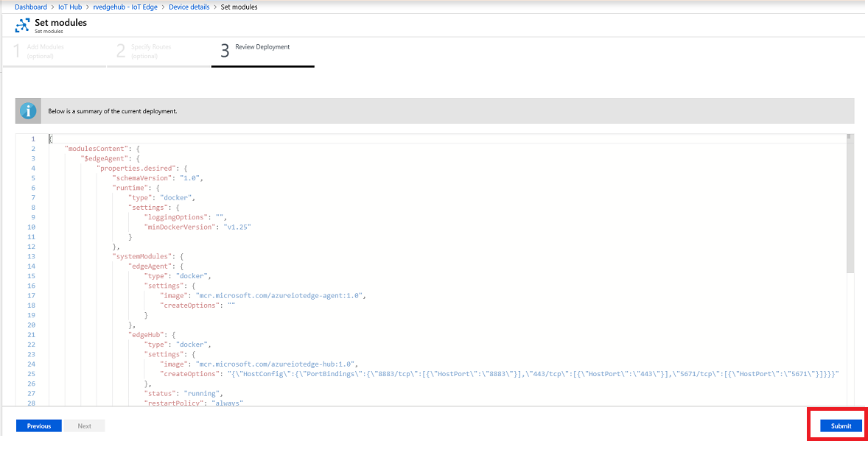Image resolution: width=868 pixels, height=452 pixels.
Task: Go to Dashboard via breadcrumb
Action: (x=31, y=7)
